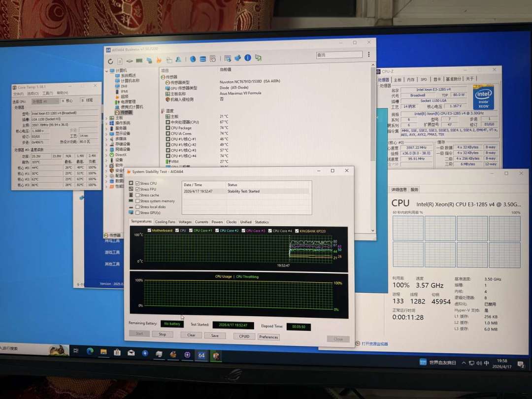
Task: Open stability test via flame toolbar icon
Action: pos(159,60)
